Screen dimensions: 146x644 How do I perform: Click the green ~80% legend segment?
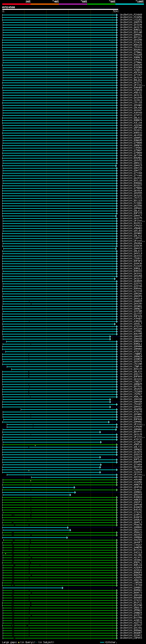[101, 4]
